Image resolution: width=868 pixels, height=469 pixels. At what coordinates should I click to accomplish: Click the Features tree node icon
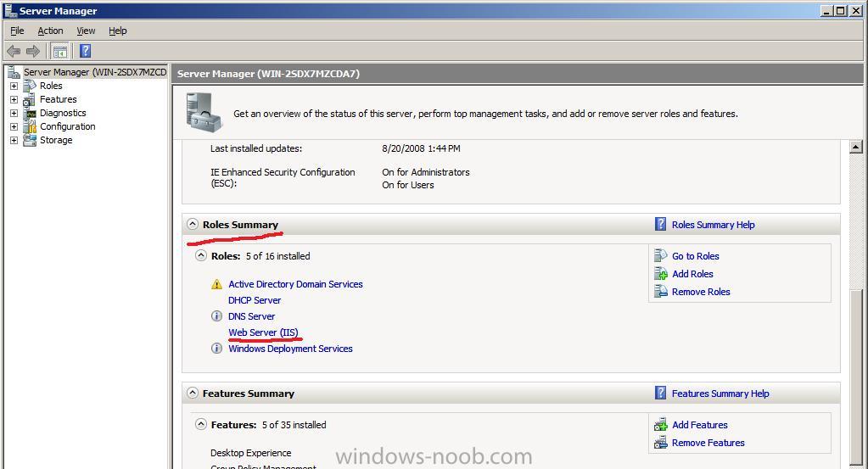[x=30, y=99]
